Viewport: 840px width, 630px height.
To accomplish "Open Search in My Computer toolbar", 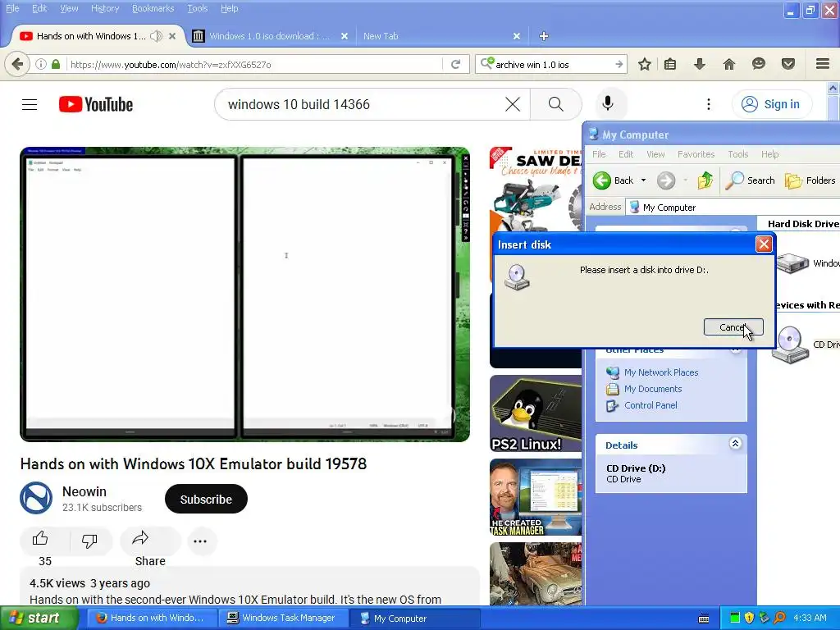I will 750,180.
